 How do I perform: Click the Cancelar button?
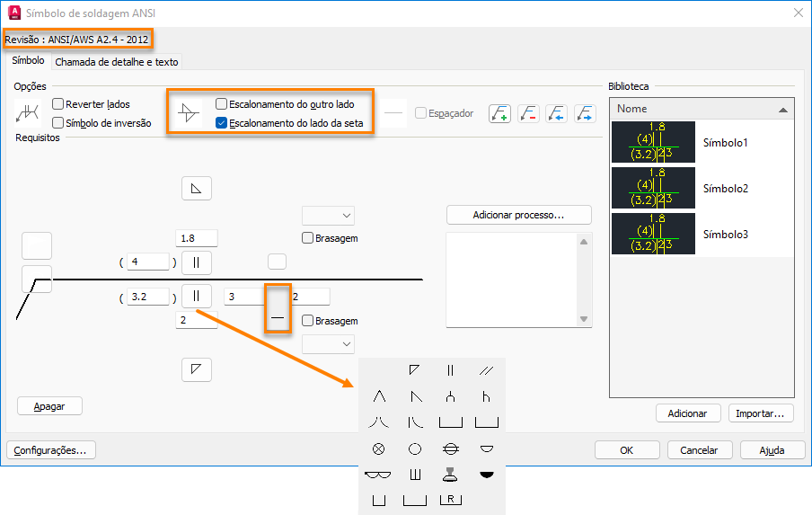700,450
